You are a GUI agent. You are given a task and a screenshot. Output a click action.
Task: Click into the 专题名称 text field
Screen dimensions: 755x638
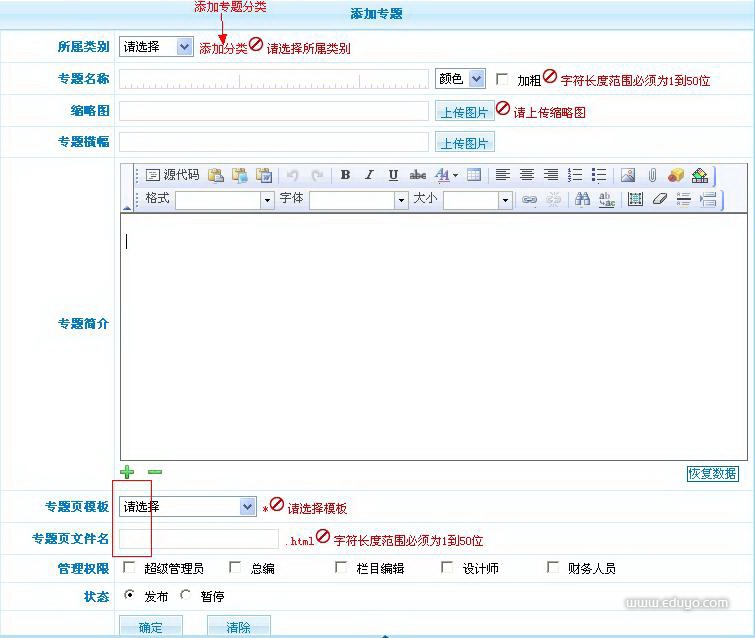(274, 80)
